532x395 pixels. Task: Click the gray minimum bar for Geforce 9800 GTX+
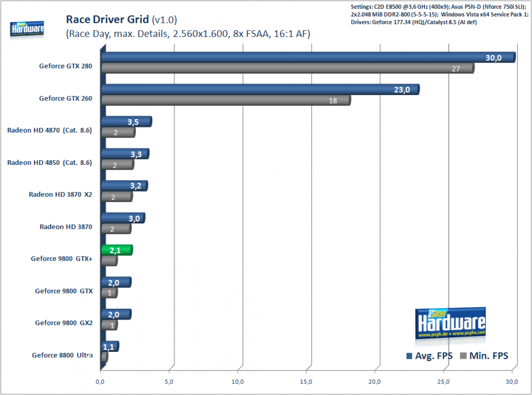(x=110, y=261)
